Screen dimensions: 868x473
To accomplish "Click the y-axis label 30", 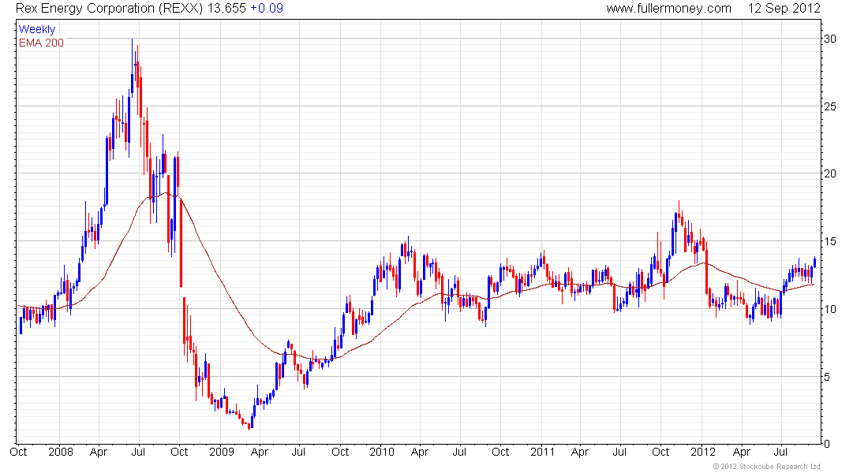I will coord(830,39).
